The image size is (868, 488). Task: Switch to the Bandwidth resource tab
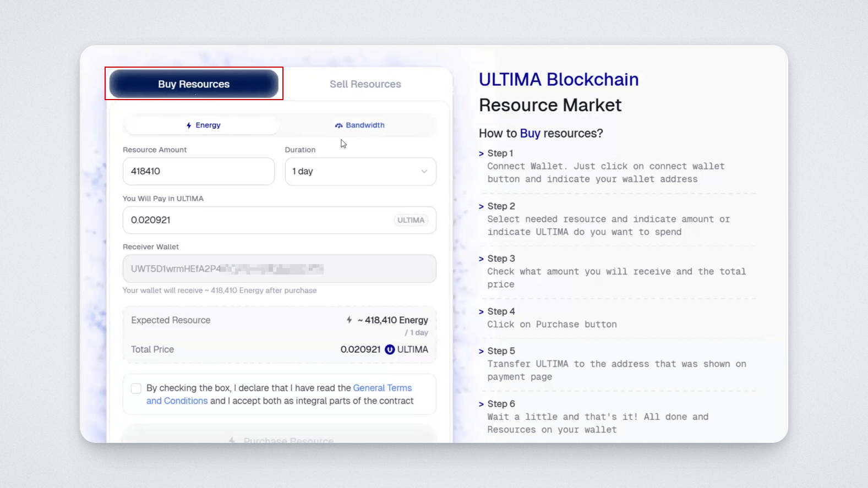360,125
